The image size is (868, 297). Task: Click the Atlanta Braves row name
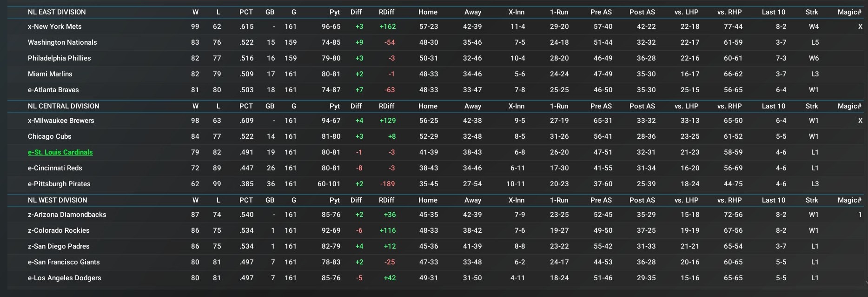click(53, 90)
